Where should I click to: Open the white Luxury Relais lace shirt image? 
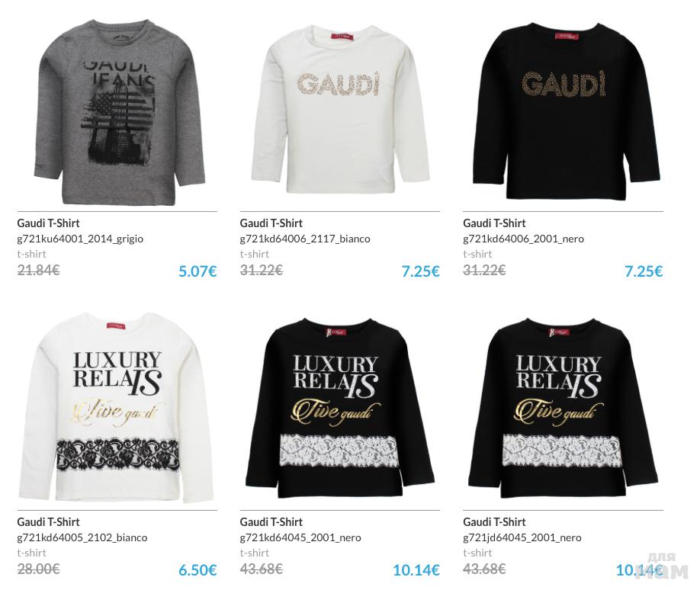click(116, 407)
